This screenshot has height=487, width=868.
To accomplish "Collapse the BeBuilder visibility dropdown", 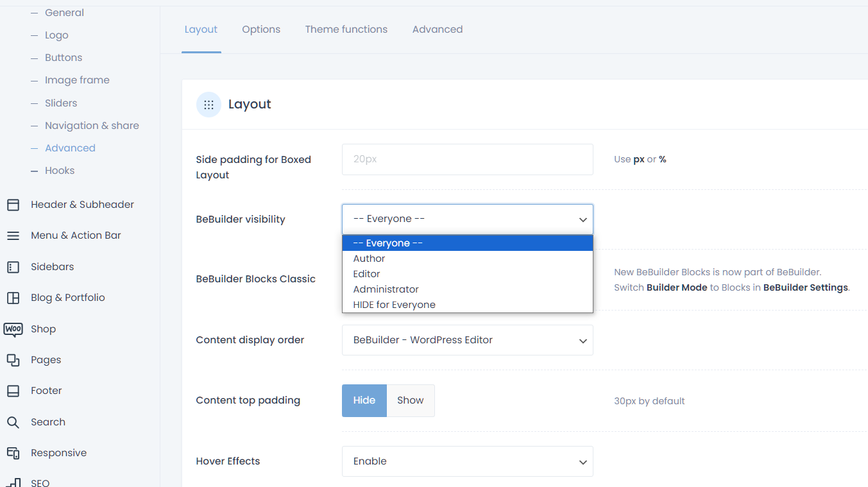I will (468, 219).
